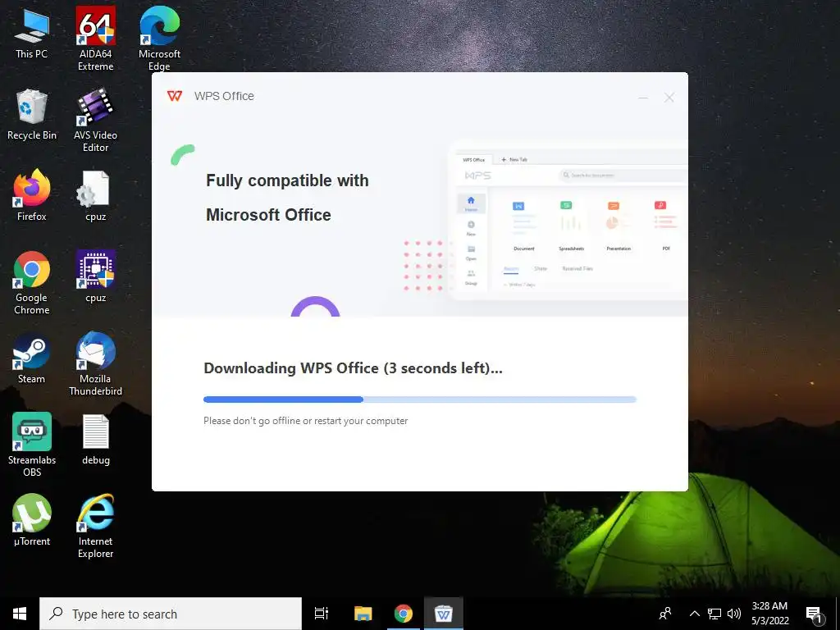Click the WPS download progress bar
840x630 pixels.
419,399
